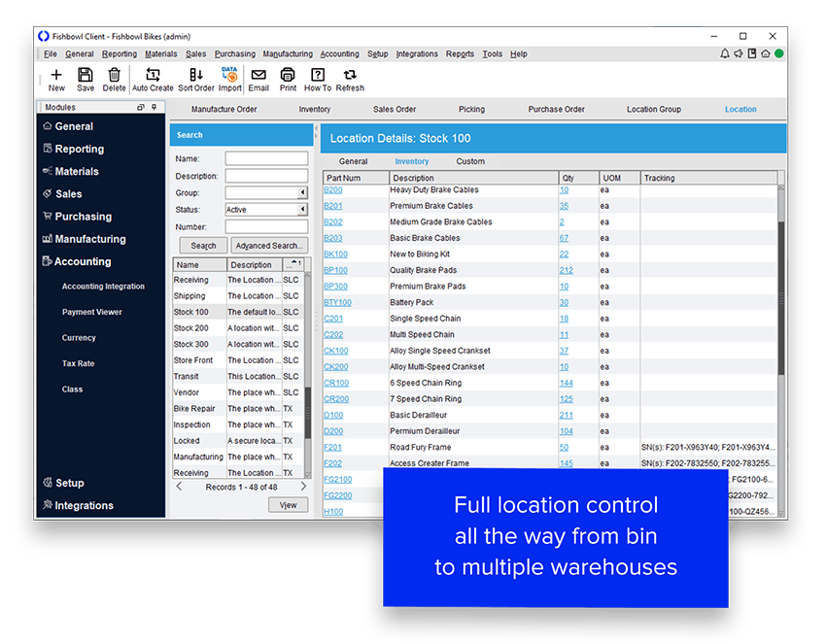
Task: Select the Custom details tab
Action: (470, 161)
